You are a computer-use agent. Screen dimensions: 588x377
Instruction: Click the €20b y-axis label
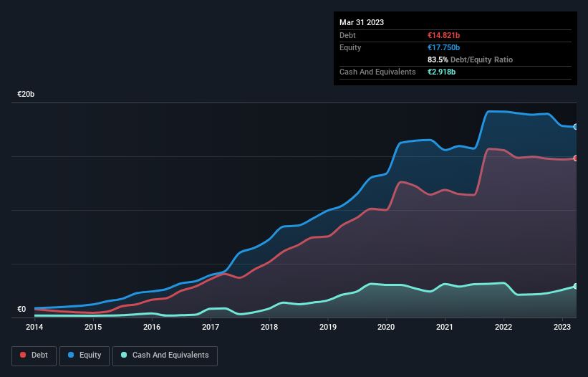pyautogui.click(x=26, y=94)
